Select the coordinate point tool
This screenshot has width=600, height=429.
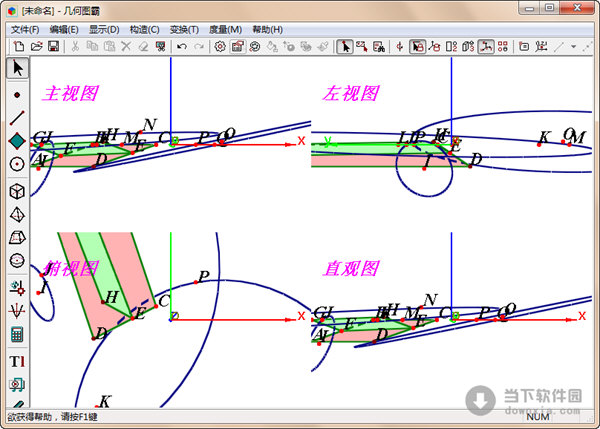17,288
